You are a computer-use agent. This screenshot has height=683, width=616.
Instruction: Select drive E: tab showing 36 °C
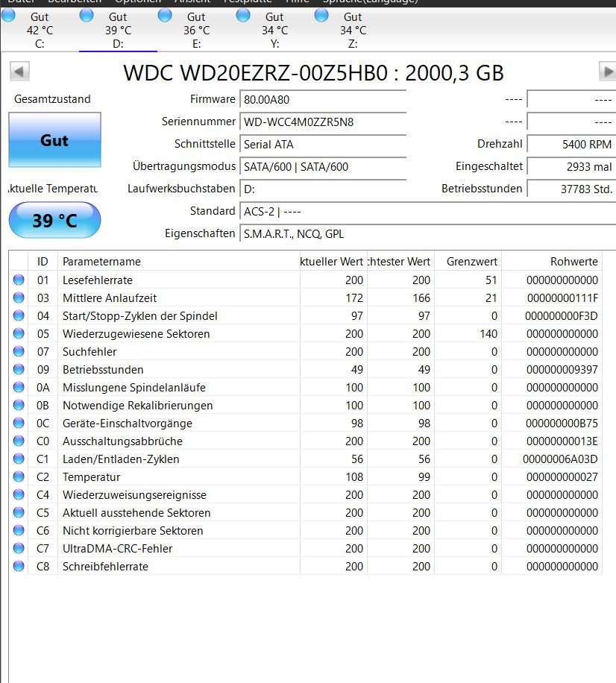pyautogui.click(x=196, y=30)
